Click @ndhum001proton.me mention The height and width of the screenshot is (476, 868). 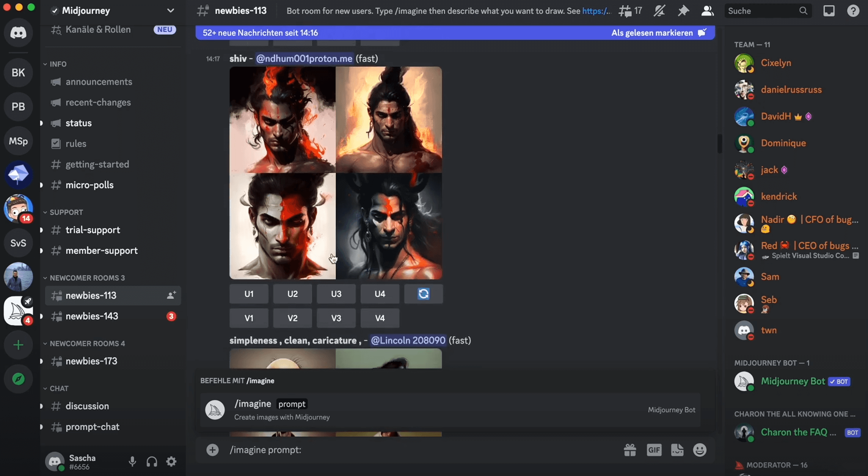point(304,58)
